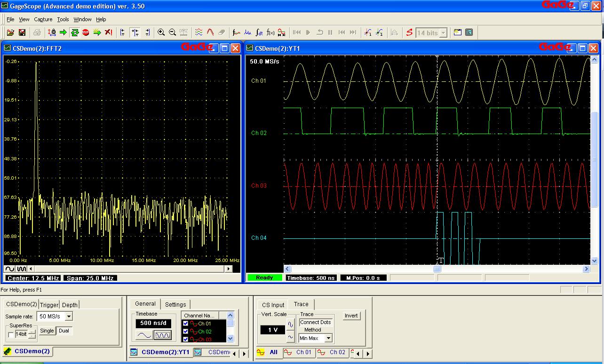Select the Ch 01 bottom trace tab
This screenshot has width=604, height=364.
(x=299, y=352)
